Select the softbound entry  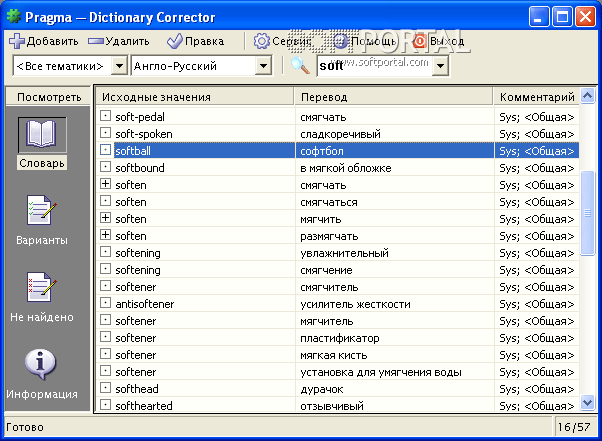pos(140,168)
